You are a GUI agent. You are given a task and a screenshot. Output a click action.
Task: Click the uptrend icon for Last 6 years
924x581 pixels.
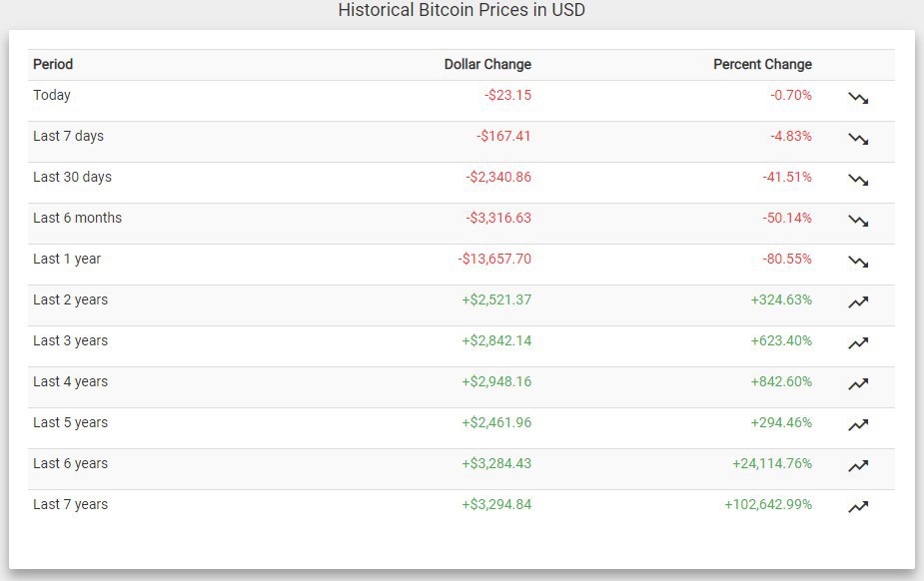click(x=858, y=465)
